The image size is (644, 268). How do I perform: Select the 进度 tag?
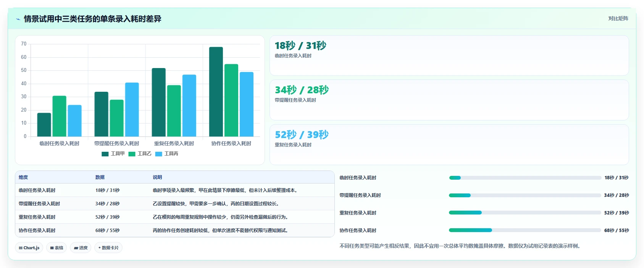click(81, 248)
